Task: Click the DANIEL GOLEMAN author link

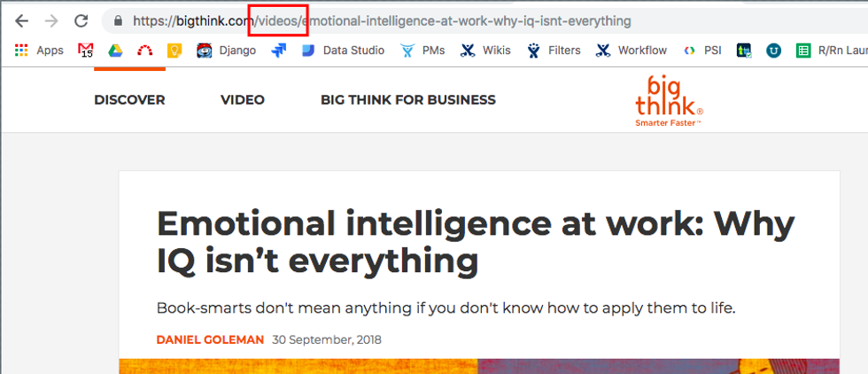Action: [210, 339]
